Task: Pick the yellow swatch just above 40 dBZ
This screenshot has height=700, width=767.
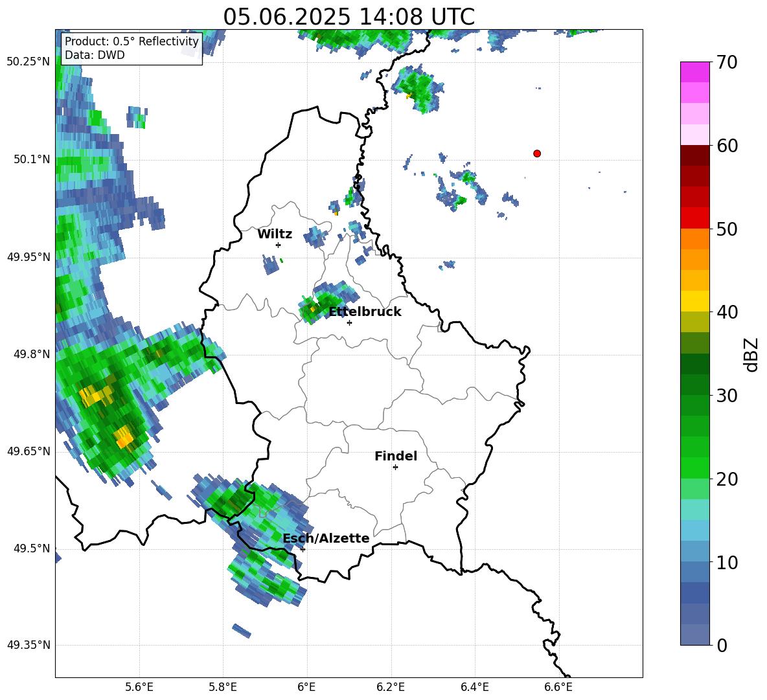Action: [694, 301]
